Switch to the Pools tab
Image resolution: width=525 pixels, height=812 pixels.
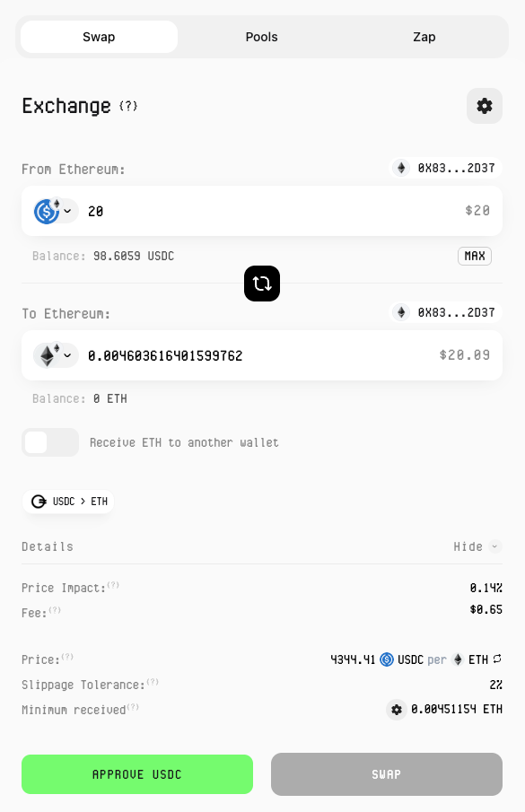[261, 37]
